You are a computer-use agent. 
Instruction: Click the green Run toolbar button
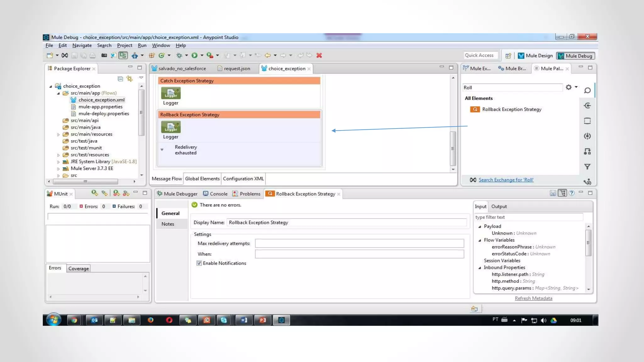coord(194,55)
